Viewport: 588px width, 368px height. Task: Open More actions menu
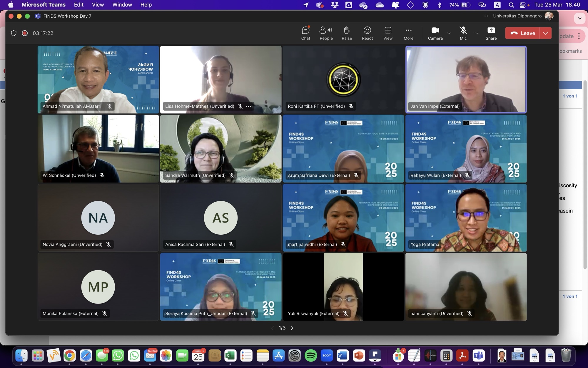pyautogui.click(x=408, y=33)
